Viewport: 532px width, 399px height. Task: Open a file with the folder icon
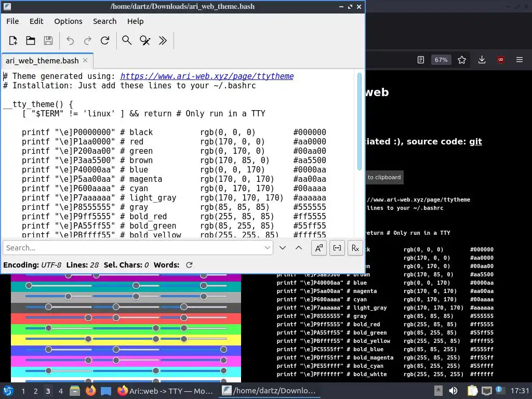(x=31, y=41)
